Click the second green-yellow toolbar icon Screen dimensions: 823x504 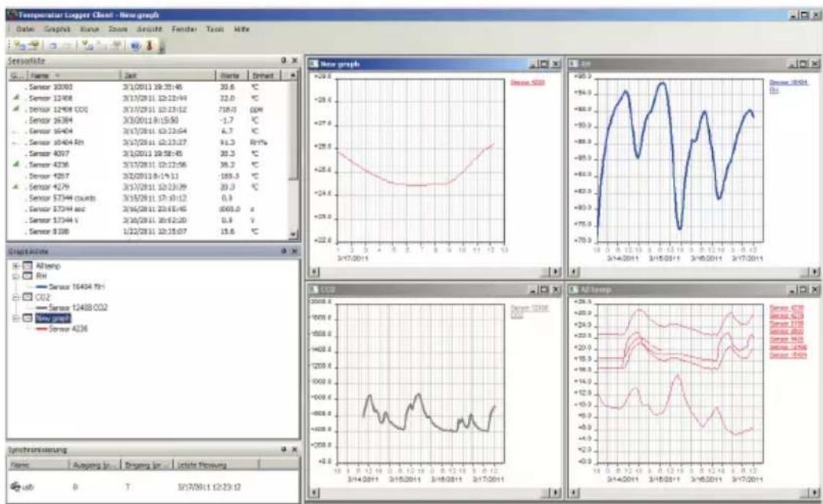[x=35, y=46]
